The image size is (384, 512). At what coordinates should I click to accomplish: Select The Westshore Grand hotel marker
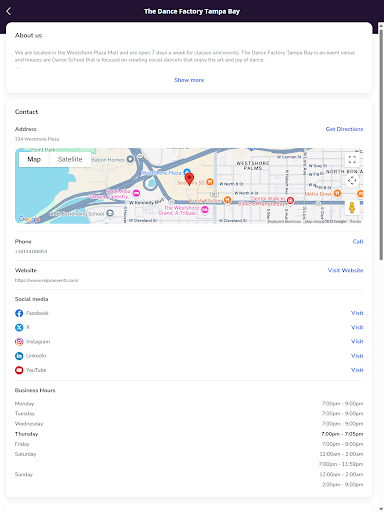205,209
